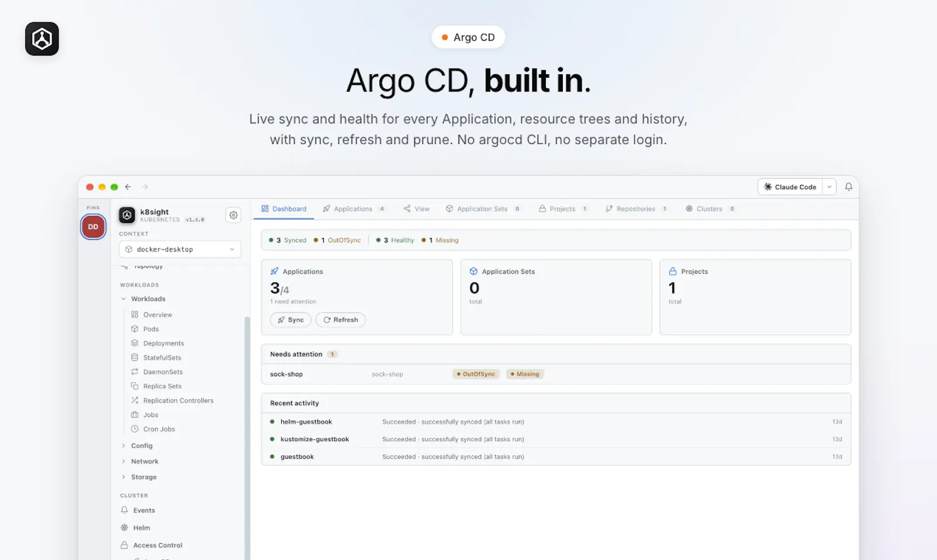Switch to the Clusters tab

[710, 209]
